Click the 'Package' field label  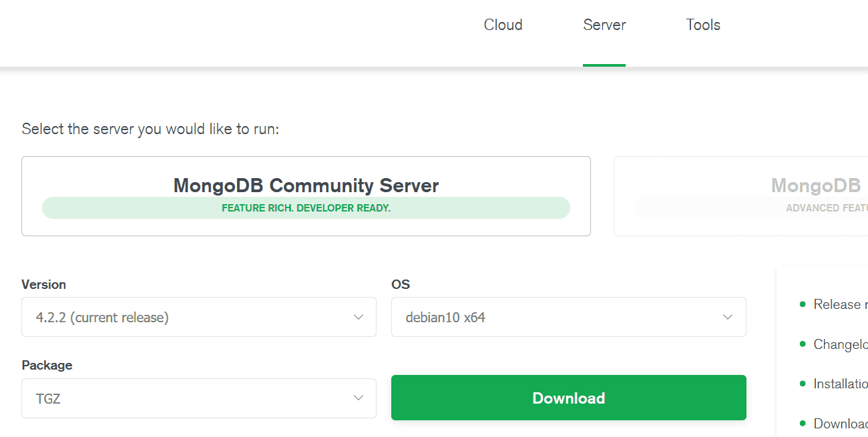[x=47, y=366]
